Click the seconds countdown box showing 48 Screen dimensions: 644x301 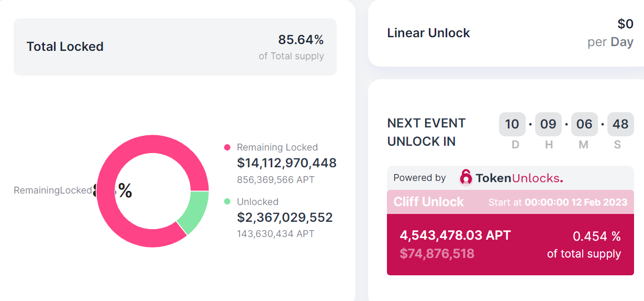[x=620, y=124]
